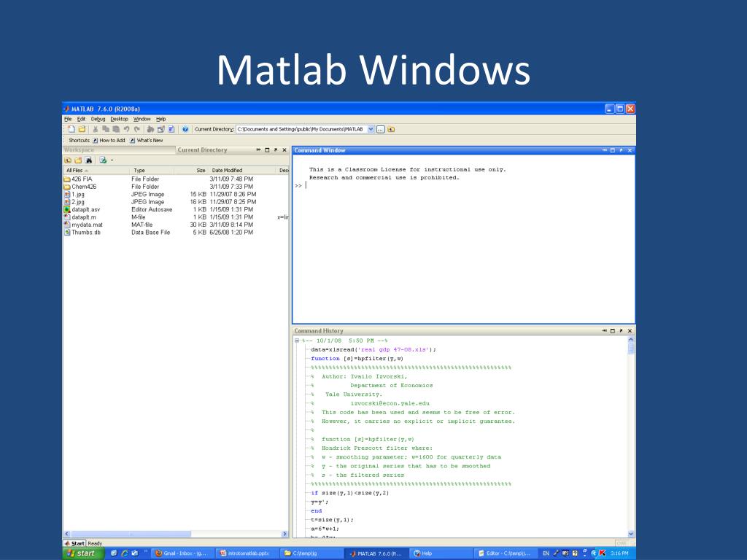
Task: Maximize the Current Directory panel
Action: (267, 150)
